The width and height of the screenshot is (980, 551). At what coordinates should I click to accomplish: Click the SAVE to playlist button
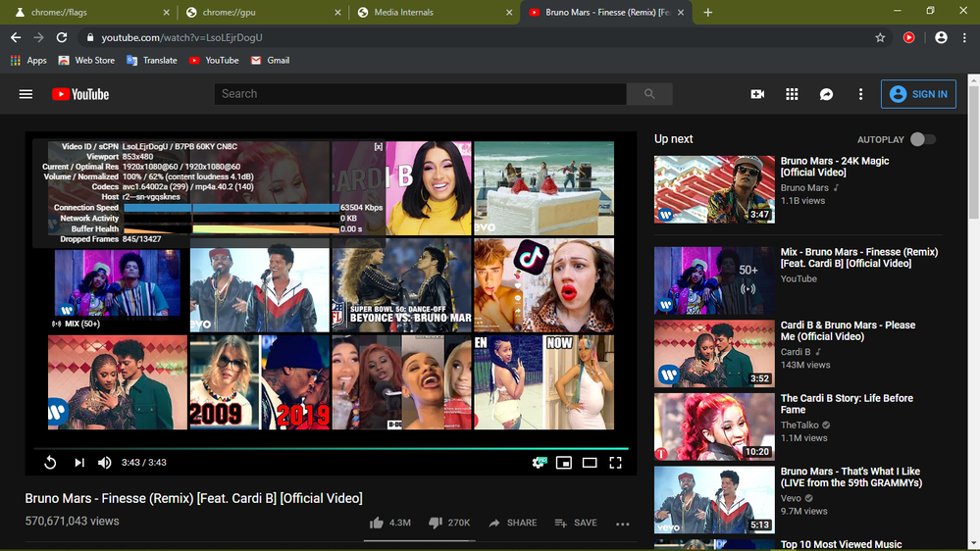[576, 523]
